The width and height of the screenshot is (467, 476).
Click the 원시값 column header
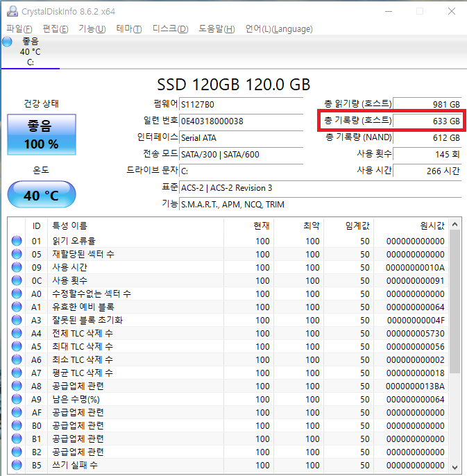click(411, 226)
